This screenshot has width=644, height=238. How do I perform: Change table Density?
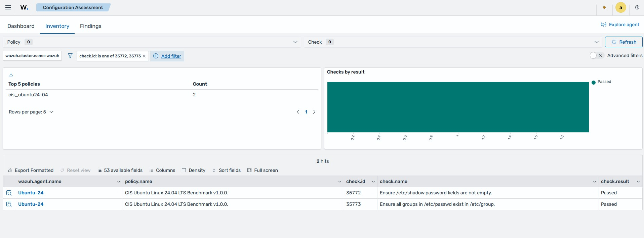193,170
